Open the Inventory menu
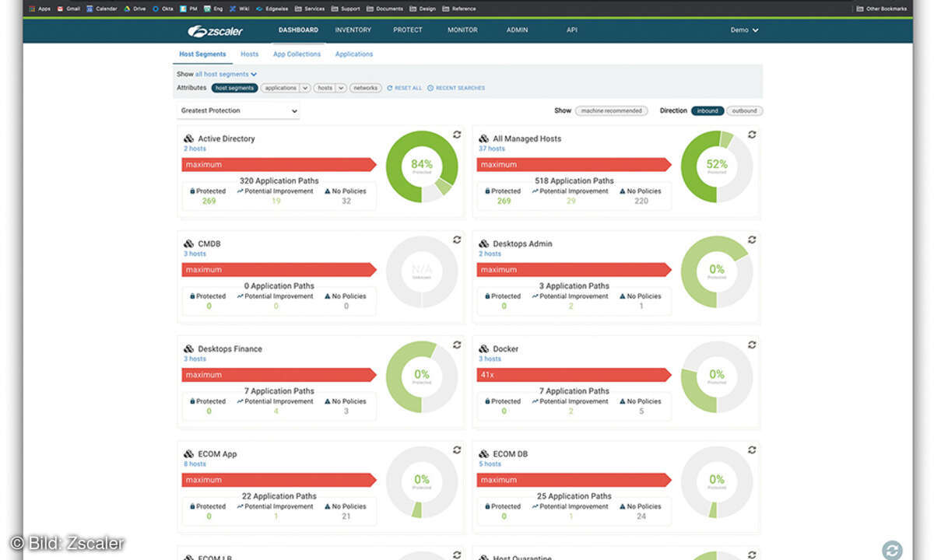 [353, 30]
